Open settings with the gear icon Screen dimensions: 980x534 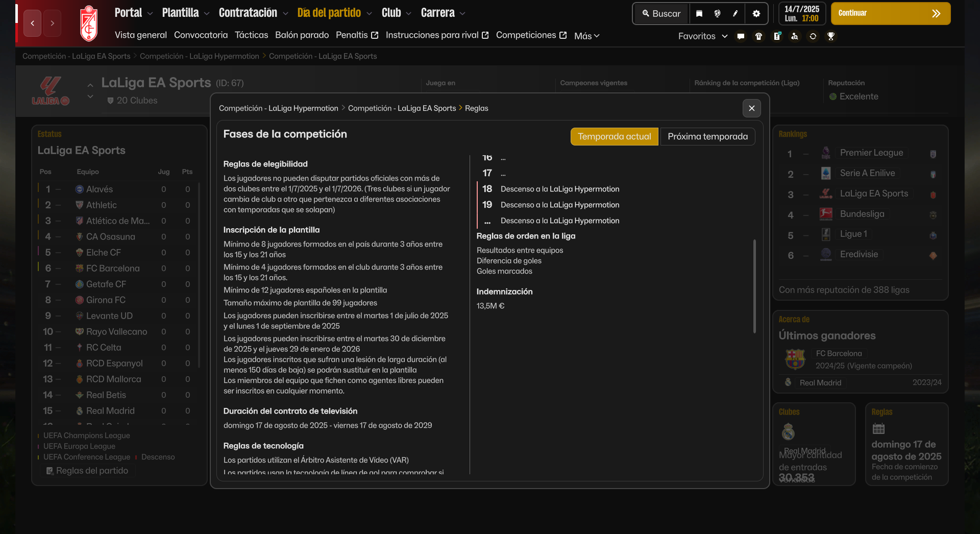tap(756, 14)
